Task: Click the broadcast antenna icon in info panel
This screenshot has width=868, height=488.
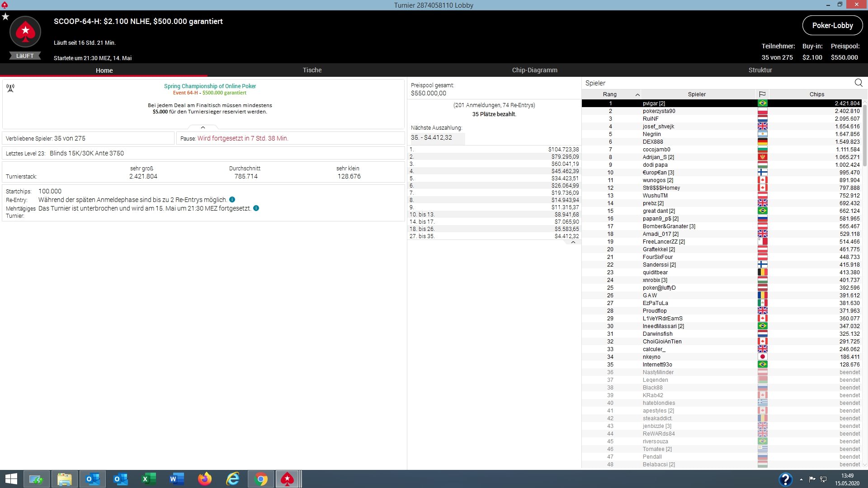Action: (10, 88)
